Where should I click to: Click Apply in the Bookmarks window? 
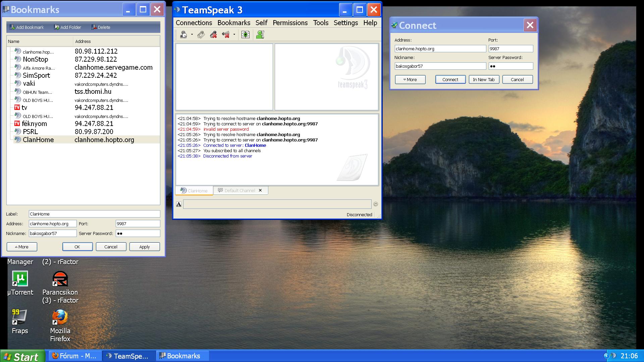coord(145,247)
